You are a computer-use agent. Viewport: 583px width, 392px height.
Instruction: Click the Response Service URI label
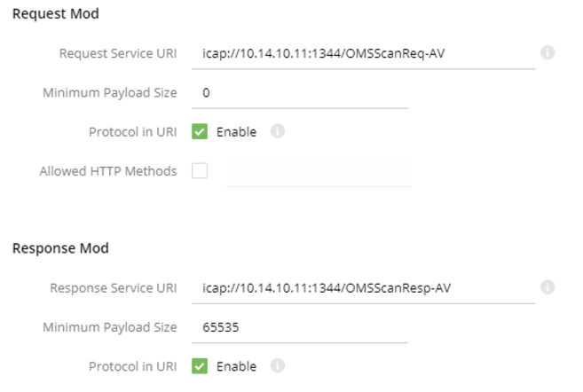click(x=114, y=288)
